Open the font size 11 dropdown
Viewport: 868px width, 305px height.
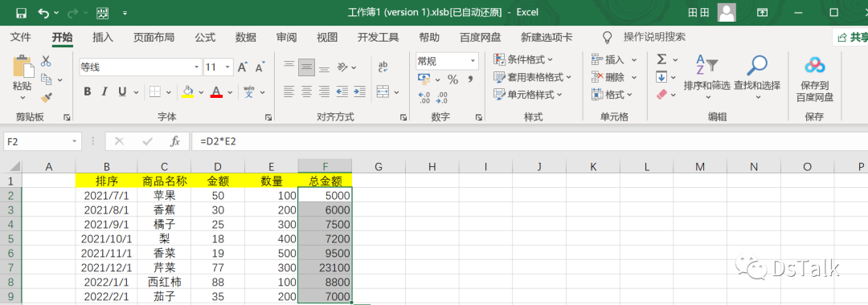point(227,67)
